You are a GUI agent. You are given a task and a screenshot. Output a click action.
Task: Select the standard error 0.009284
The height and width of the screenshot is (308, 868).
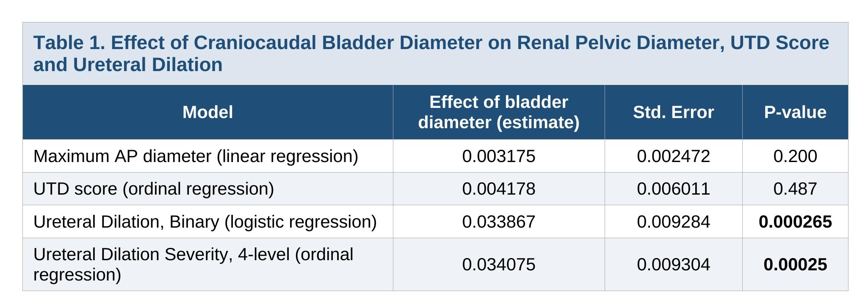point(673,222)
